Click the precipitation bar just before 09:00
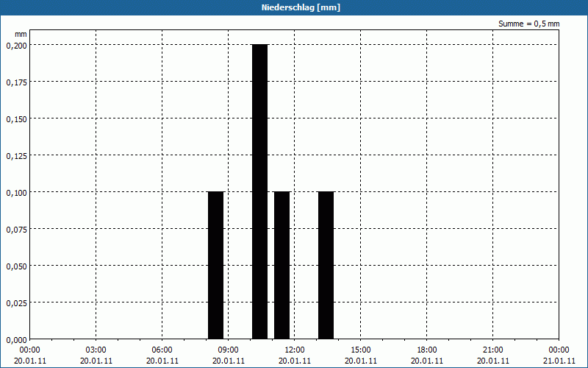Image resolution: width=588 pixels, height=368 pixels. (215, 266)
